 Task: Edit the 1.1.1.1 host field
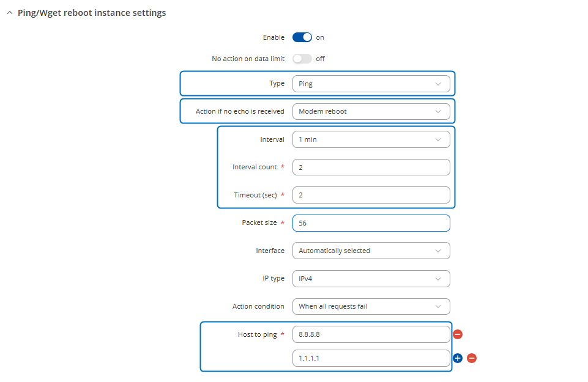(x=371, y=358)
